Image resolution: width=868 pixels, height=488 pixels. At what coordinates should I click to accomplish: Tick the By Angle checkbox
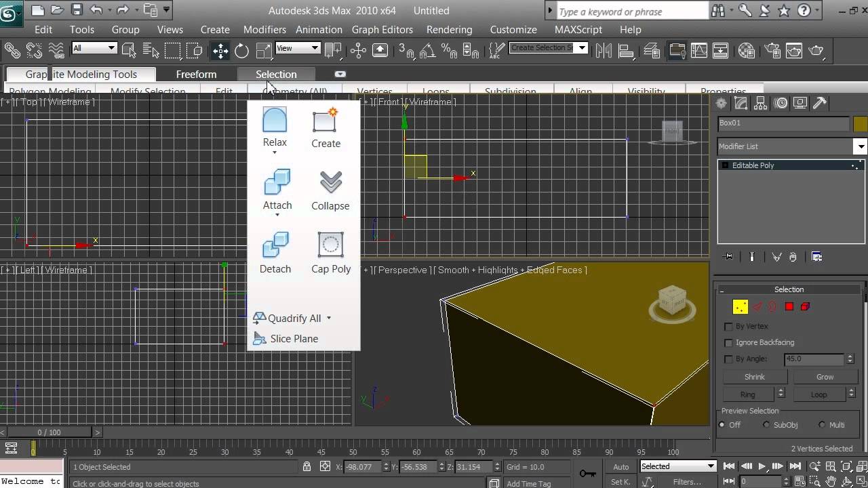[729, 359]
